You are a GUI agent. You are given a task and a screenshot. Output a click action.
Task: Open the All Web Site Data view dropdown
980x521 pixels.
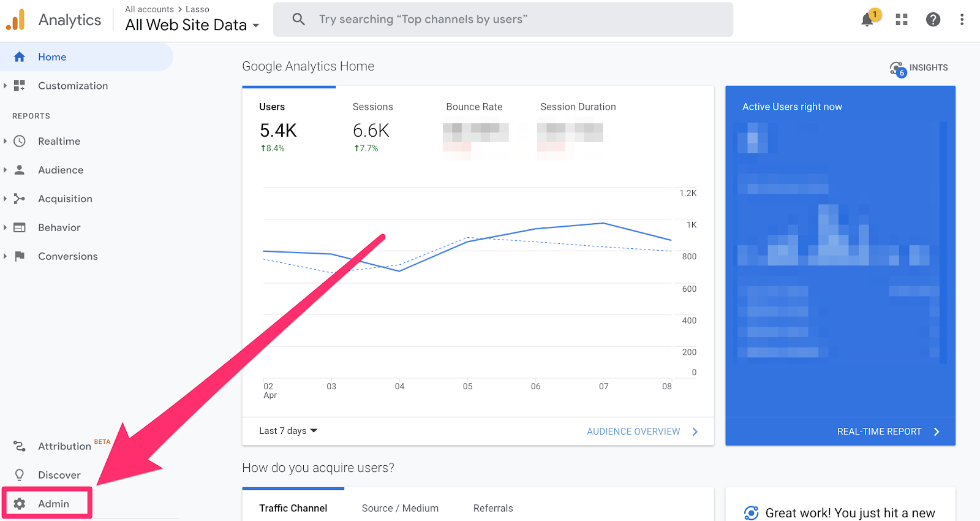pos(192,25)
